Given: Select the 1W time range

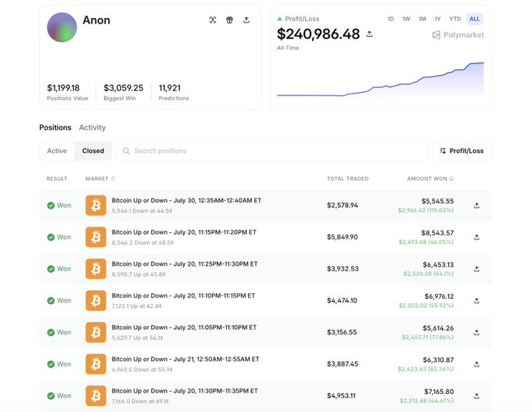Looking at the screenshot, I should (x=406, y=19).
